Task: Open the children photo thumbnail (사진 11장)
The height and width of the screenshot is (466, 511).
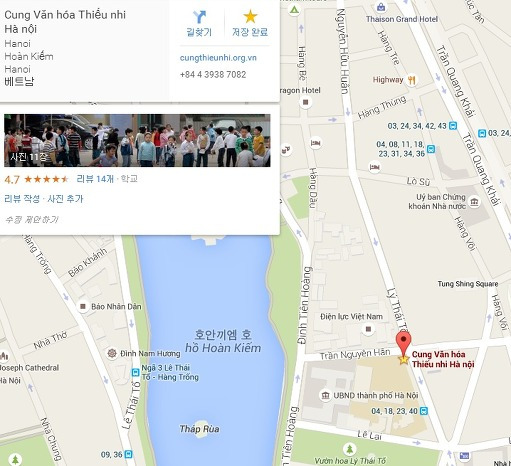Action: pyautogui.click(x=137, y=140)
